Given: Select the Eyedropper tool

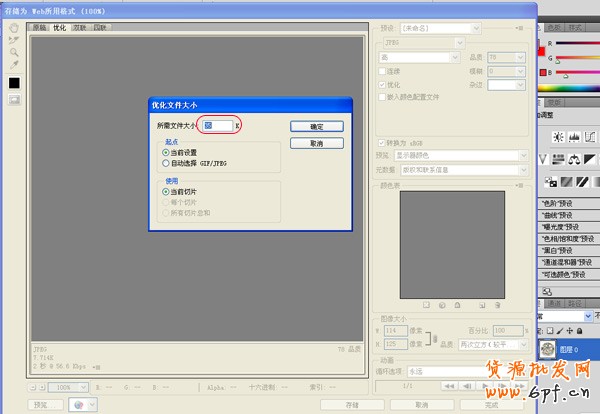Looking at the screenshot, I should (x=14, y=64).
